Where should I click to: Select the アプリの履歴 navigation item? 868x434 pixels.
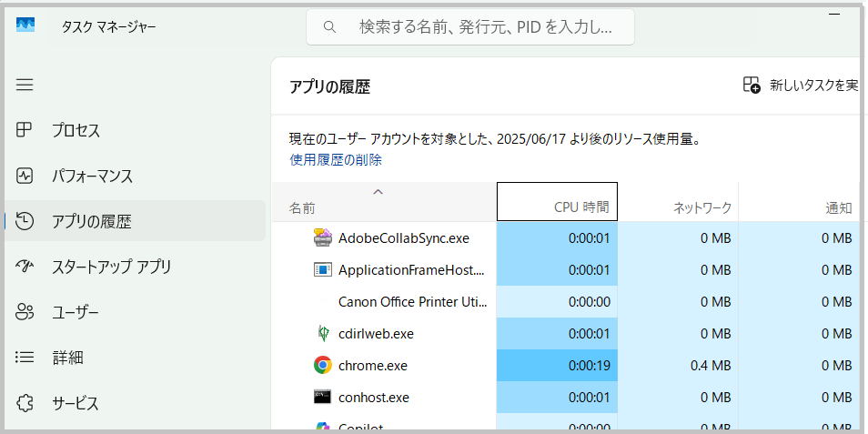[135, 221]
